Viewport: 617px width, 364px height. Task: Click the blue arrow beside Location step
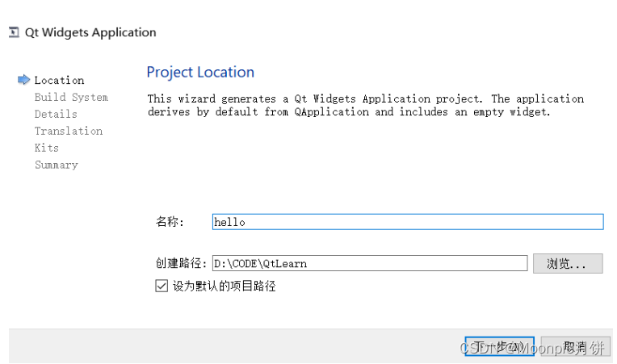click(24, 80)
